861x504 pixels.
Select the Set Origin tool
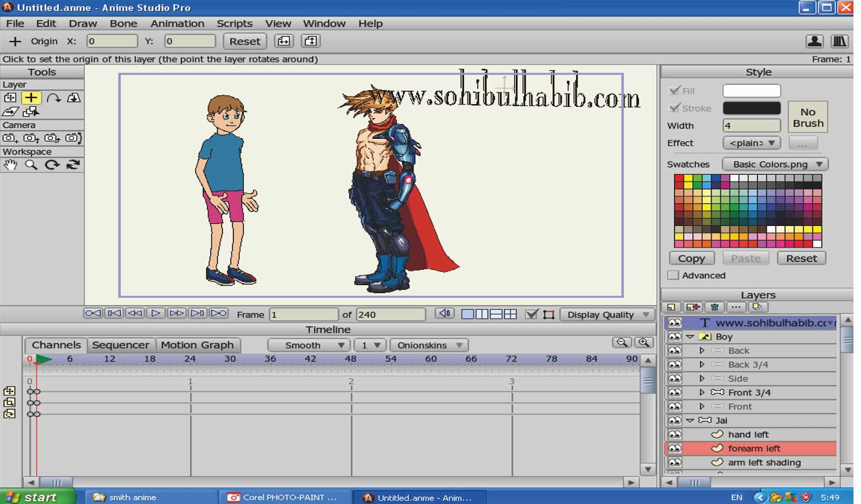[x=31, y=97]
